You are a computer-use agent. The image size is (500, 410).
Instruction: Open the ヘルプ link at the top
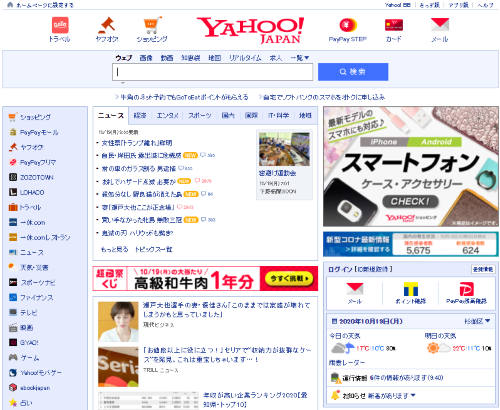pos(486,5)
